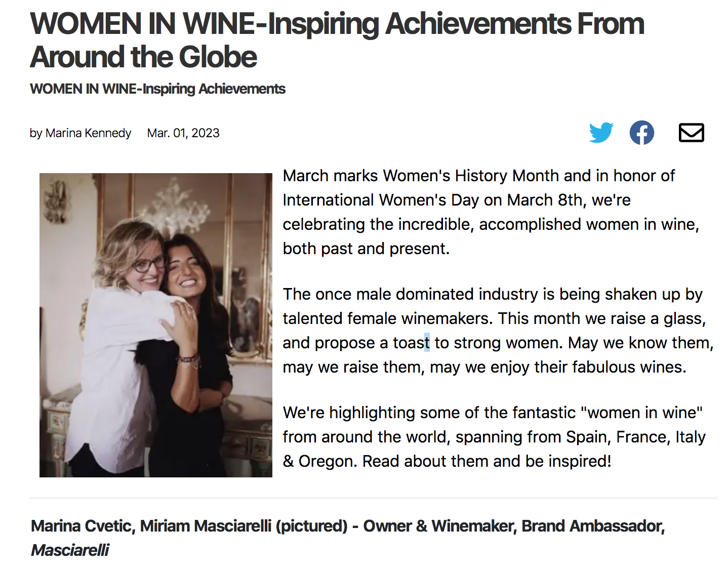Viewport: 728px width, 567px height.
Task: Open author Marina Kennedy's profile
Action: click(88, 133)
